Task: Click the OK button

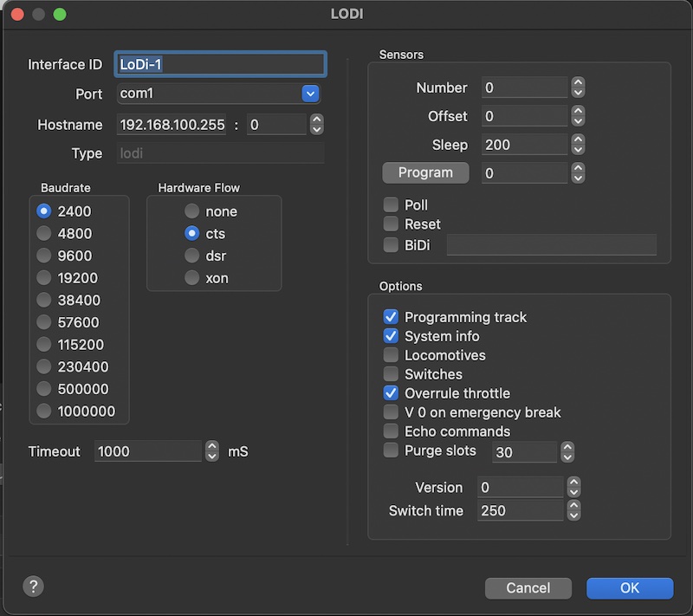Action: pyautogui.click(x=629, y=587)
